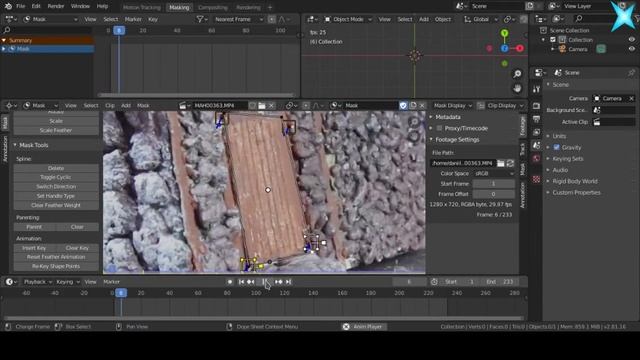Click the Start Frame value field
The width and height of the screenshot is (640, 360).
(x=493, y=184)
